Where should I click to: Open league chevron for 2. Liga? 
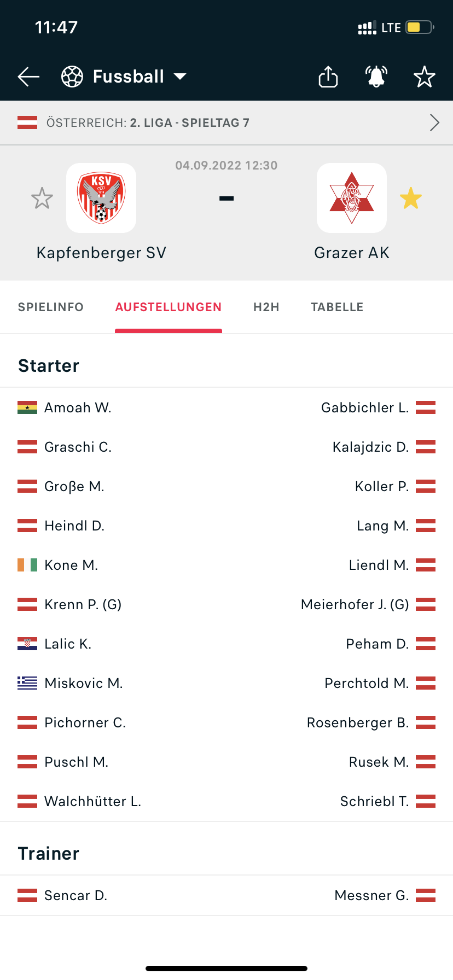435,122
